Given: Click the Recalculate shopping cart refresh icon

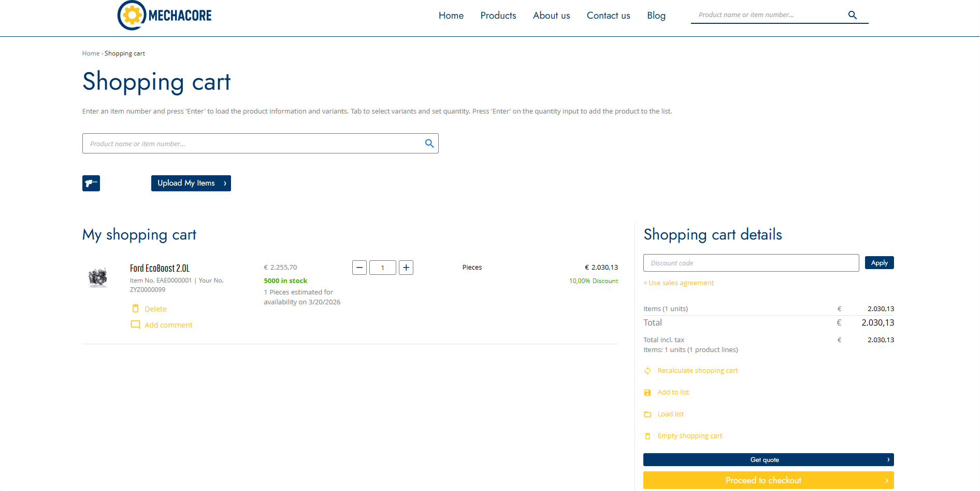Looking at the screenshot, I should point(647,371).
